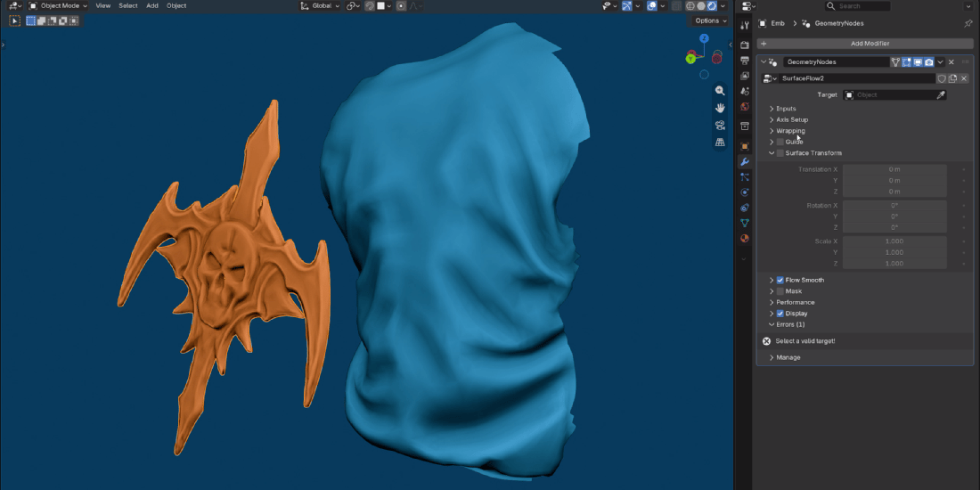Viewport: 980px width, 490px height.
Task: Open the Global orientation dropdown
Action: click(320, 5)
